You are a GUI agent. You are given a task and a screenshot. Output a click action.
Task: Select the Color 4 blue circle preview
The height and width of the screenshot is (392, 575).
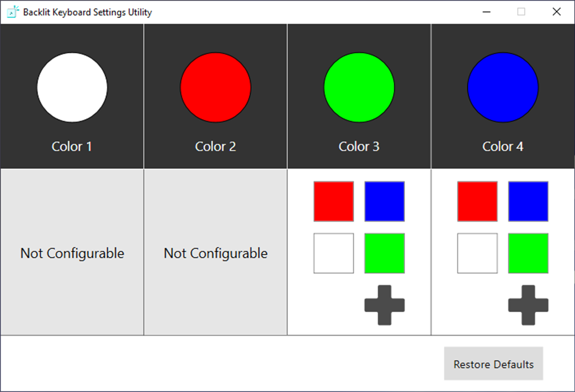(x=503, y=88)
